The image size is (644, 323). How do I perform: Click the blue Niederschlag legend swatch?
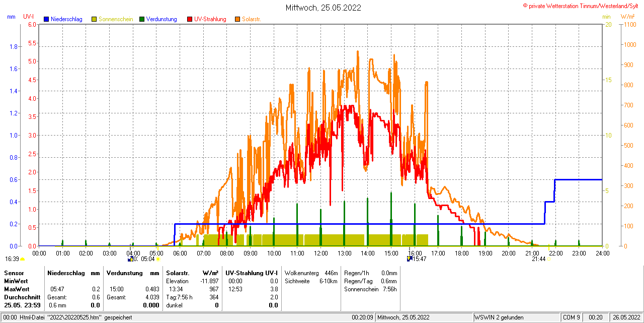click(x=46, y=19)
